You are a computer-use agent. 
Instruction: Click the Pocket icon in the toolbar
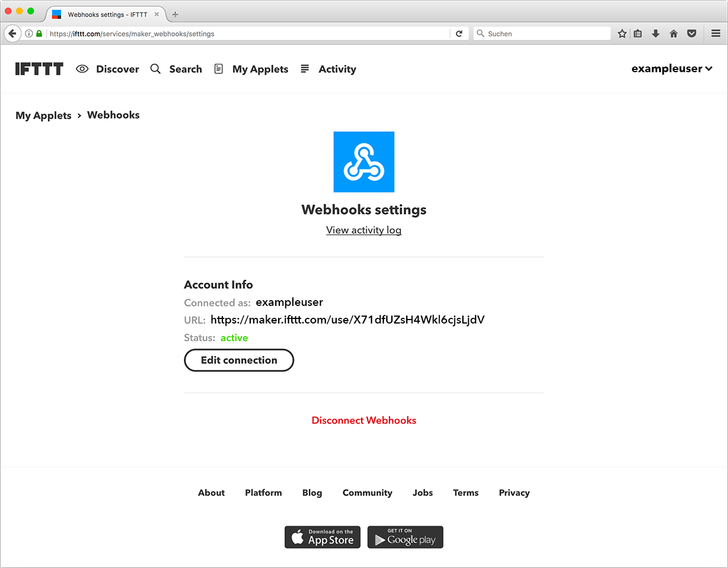coord(692,34)
